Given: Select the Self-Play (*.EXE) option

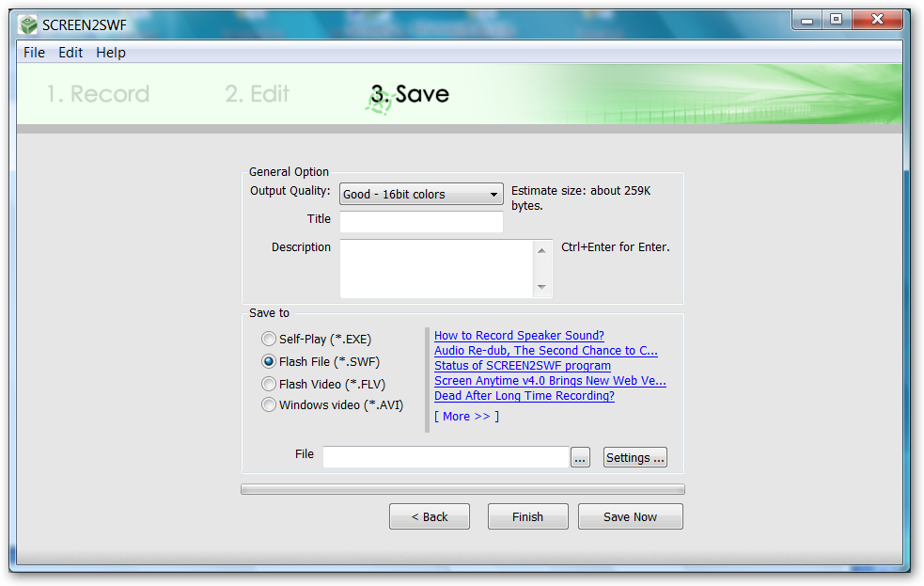Looking at the screenshot, I should [x=317, y=339].
